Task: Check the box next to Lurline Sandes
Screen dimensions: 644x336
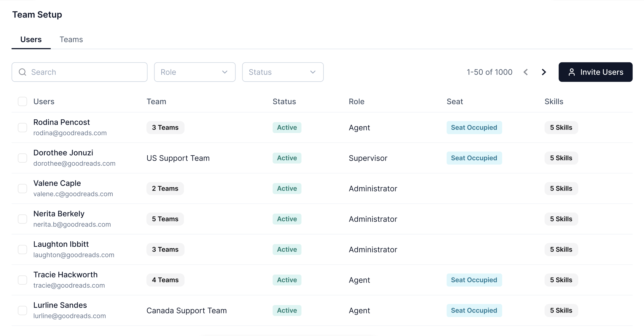Action: [23, 310]
